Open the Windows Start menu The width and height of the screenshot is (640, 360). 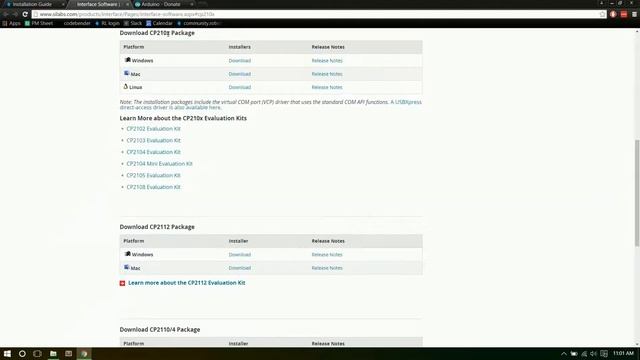[7, 353]
